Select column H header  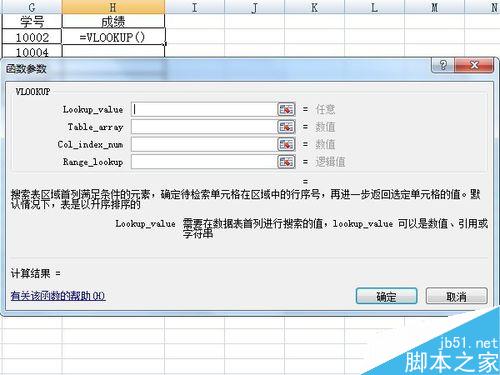point(113,7)
